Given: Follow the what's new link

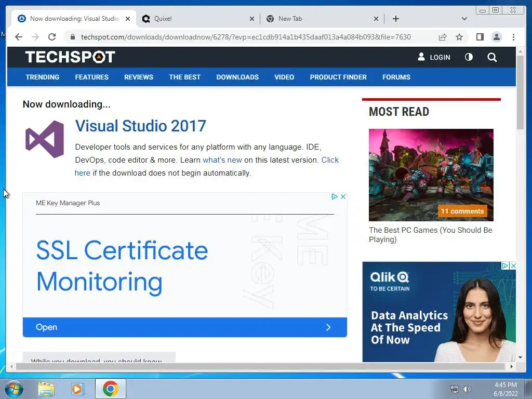Looking at the screenshot, I should tap(222, 160).
